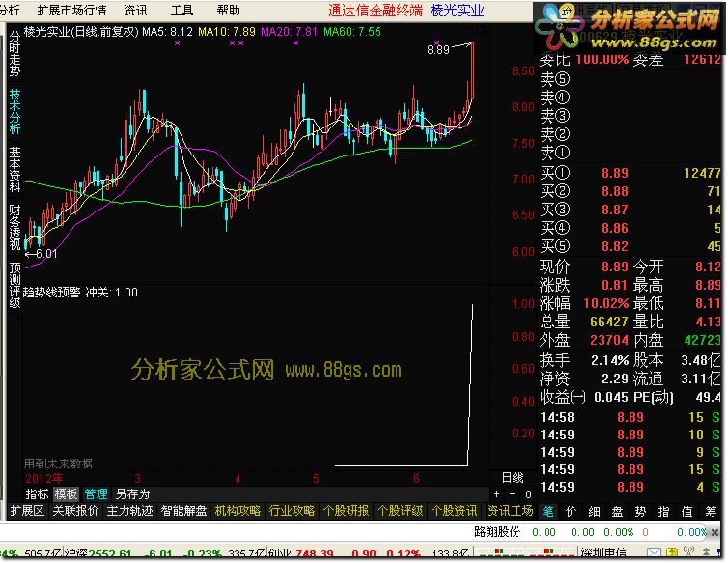Select the 笔 tab in quote panel
The width and height of the screenshot is (728, 563).
coord(547,512)
